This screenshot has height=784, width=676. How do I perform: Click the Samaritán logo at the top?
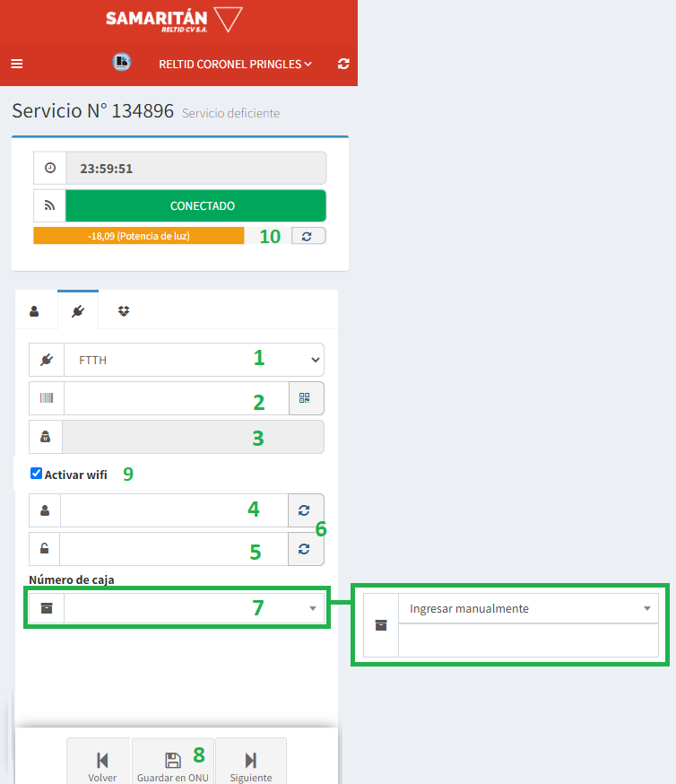174,20
